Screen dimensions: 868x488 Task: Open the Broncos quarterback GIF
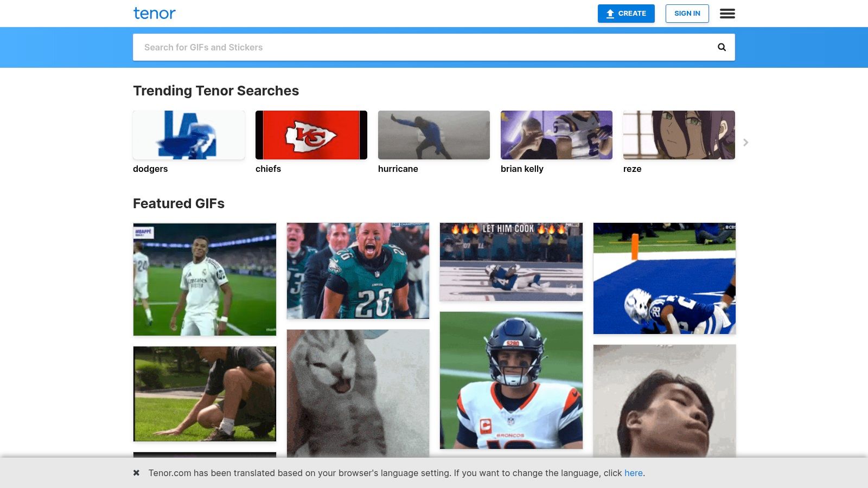pyautogui.click(x=511, y=380)
